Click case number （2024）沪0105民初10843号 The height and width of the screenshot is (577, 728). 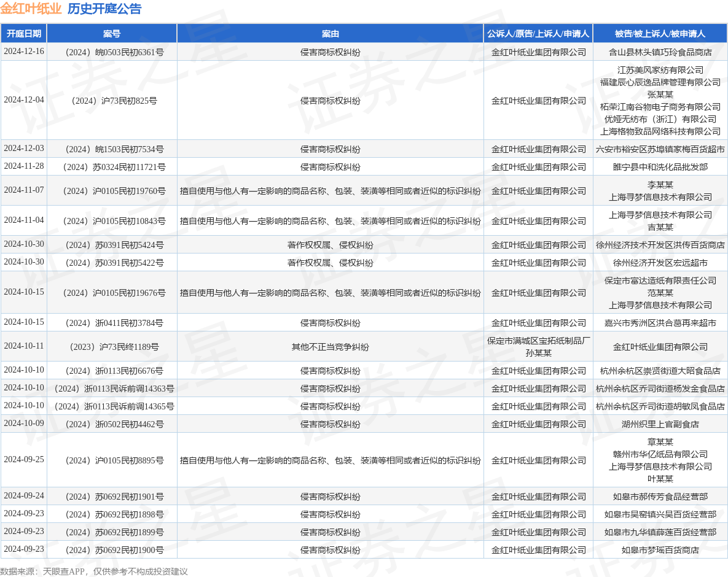point(112,221)
